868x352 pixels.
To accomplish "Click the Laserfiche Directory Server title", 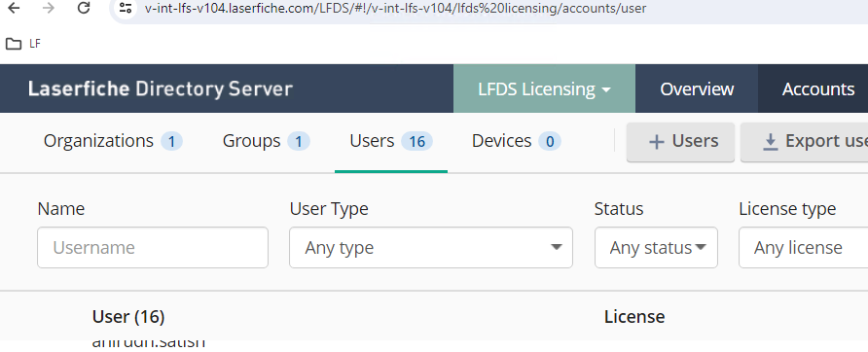I will [161, 88].
